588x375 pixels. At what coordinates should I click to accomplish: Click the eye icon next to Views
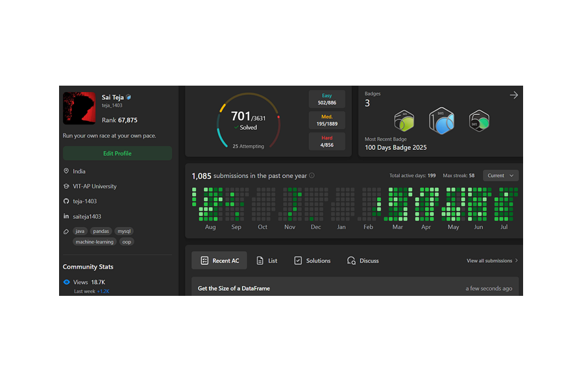pyautogui.click(x=67, y=282)
